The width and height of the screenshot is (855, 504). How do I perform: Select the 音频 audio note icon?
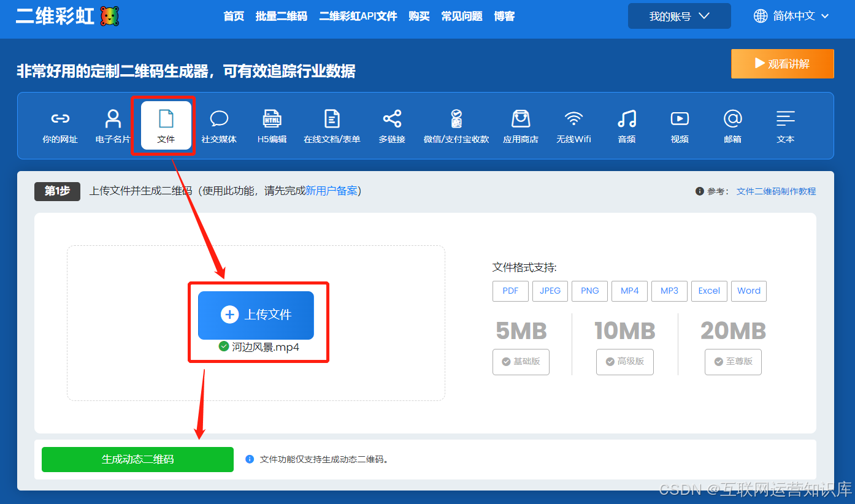point(627,118)
